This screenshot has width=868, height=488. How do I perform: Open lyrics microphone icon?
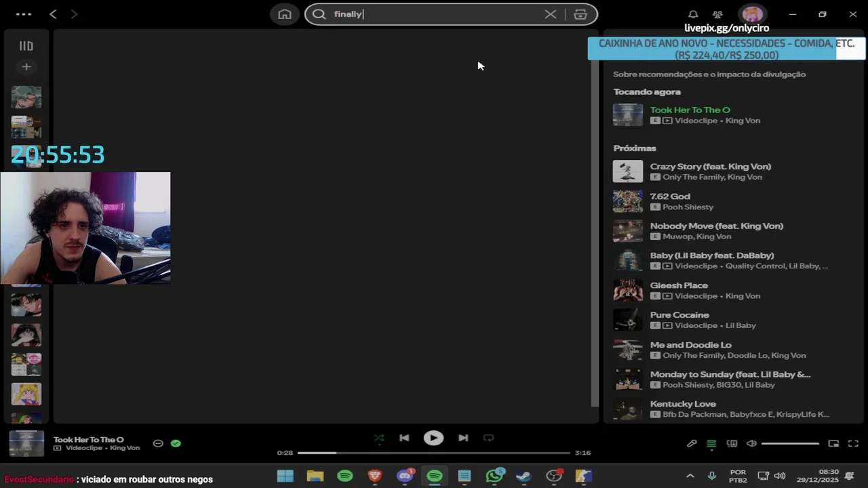(692, 443)
